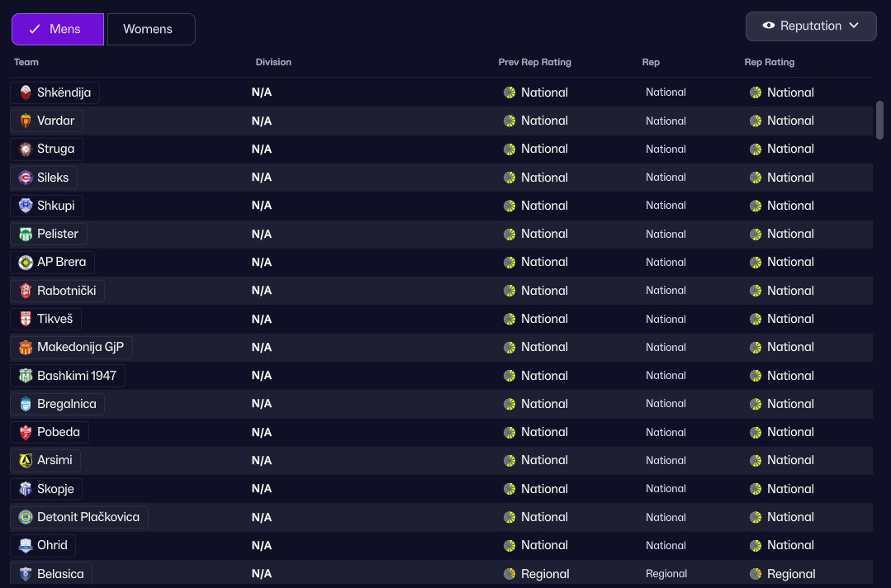Click Regional Rep value for Belasica
This screenshot has height=588, width=891.
(666, 574)
